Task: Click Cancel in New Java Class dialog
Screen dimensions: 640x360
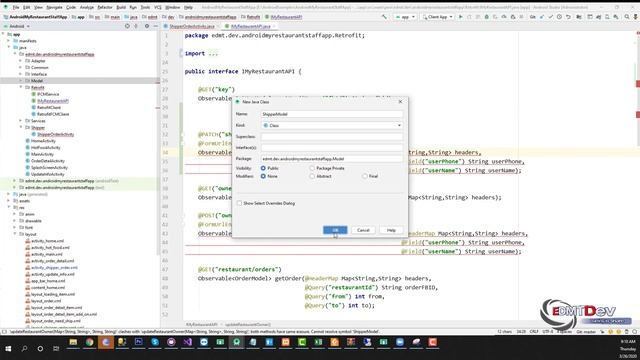Action: coord(363,230)
